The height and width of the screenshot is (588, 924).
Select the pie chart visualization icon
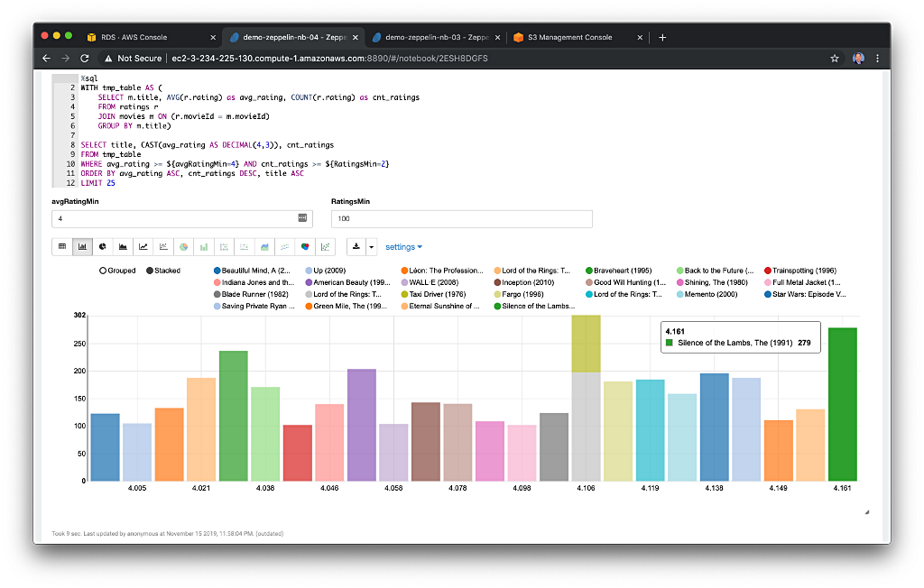click(x=103, y=247)
